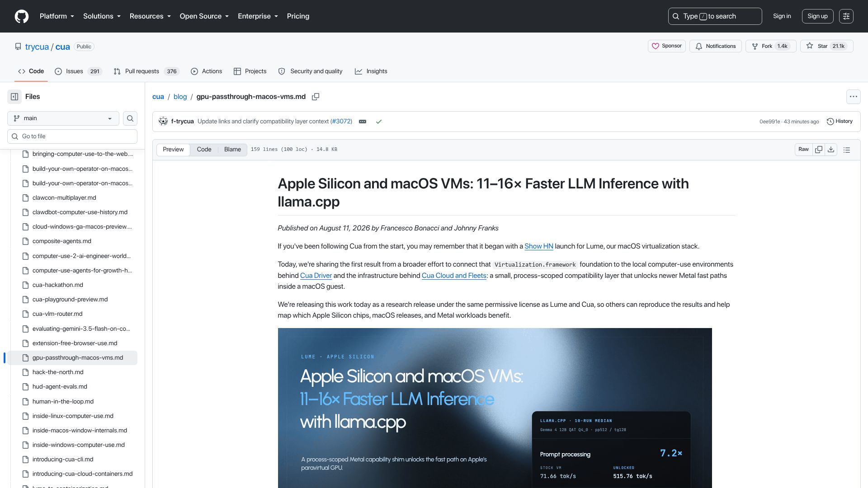This screenshot has width=868, height=488.
Task: Follow the Show HN link
Action: point(539,246)
